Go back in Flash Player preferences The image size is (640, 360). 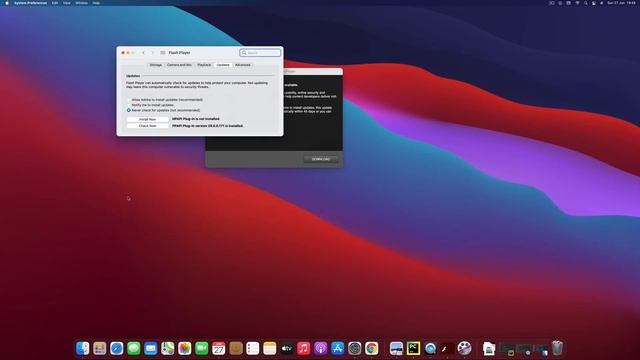tap(143, 53)
